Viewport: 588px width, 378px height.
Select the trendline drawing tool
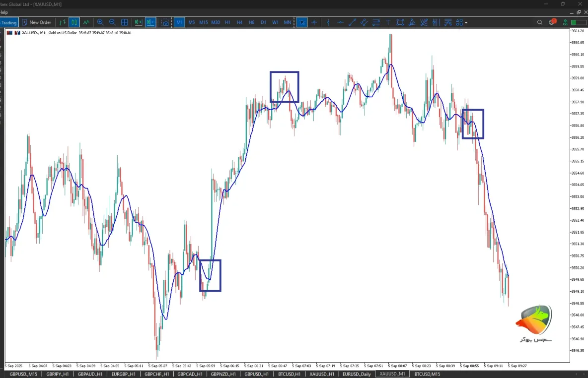pyautogui.click(x=352, y=22)
